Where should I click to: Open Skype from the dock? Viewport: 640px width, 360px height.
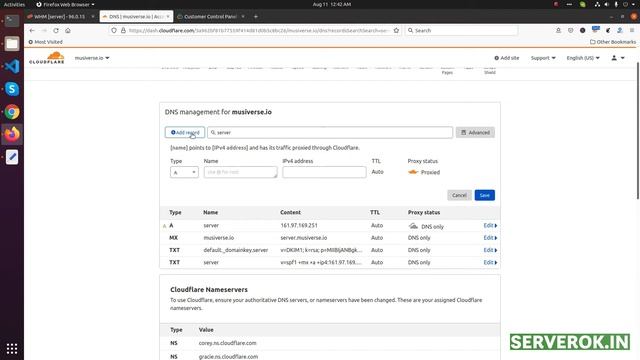click(x=12, y=89)
